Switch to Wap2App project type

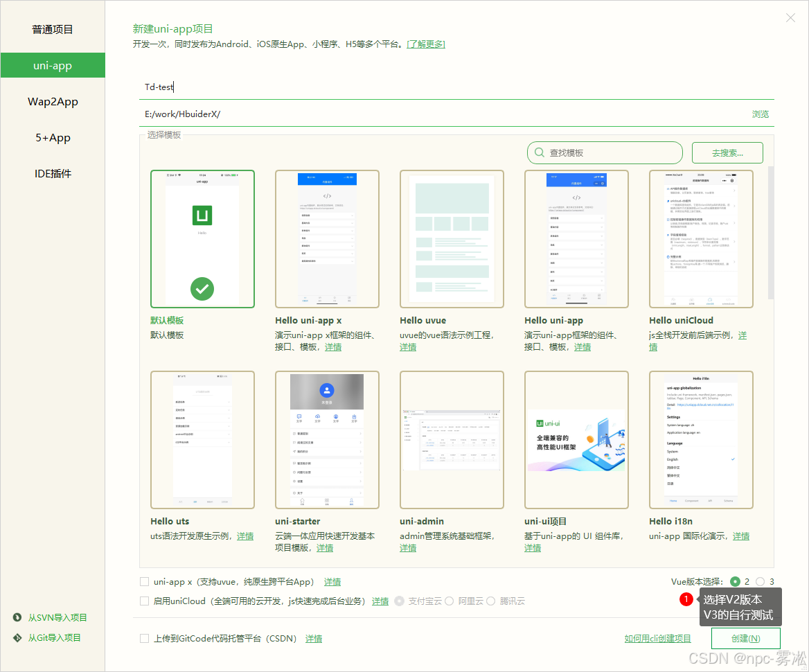[53, 102]
